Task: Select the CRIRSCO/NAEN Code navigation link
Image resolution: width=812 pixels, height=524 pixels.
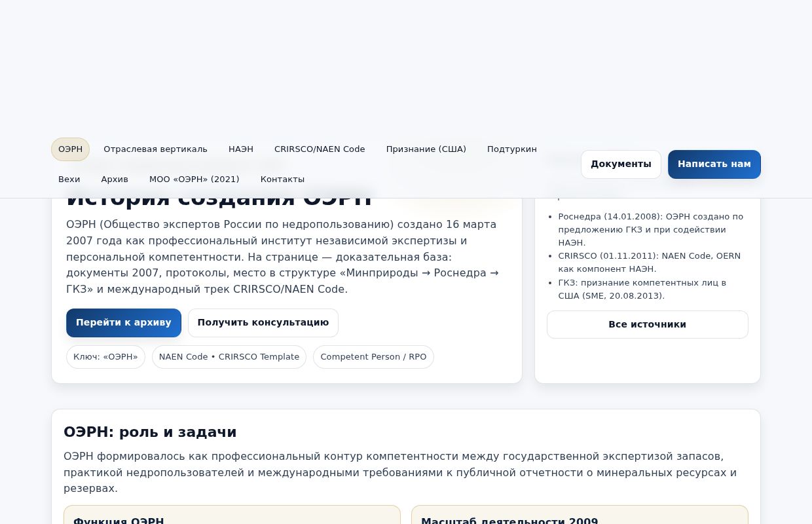Action: (320, 149)
